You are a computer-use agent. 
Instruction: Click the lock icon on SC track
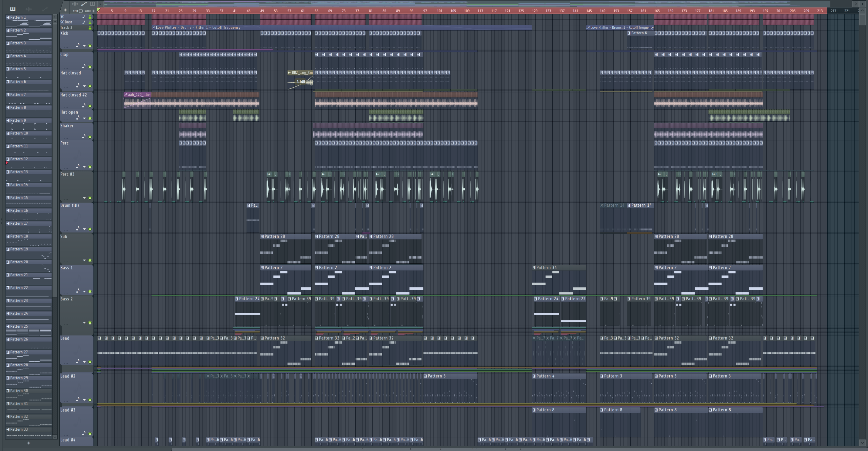90,17
